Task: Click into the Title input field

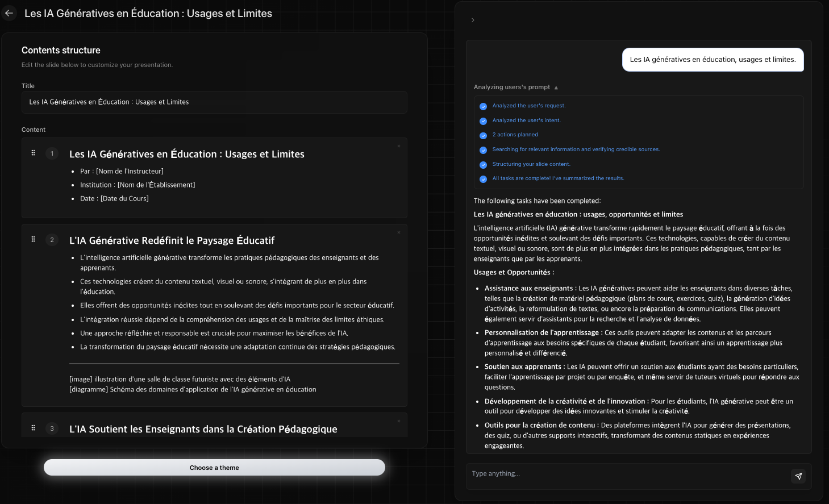Action: coord(214,102)
